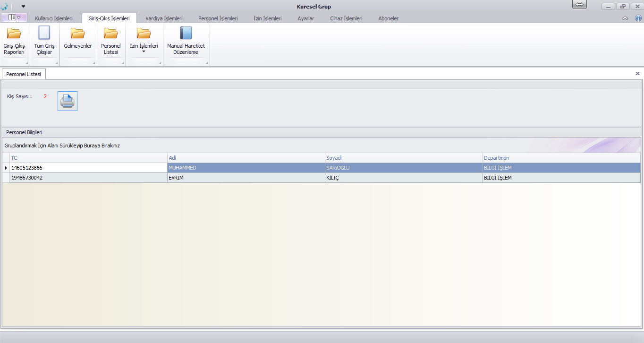Screen dimensions: 644x343
Task: Switch to Aboneler ribbon tab
Action: pyautogui.click(x=388, y=18)
